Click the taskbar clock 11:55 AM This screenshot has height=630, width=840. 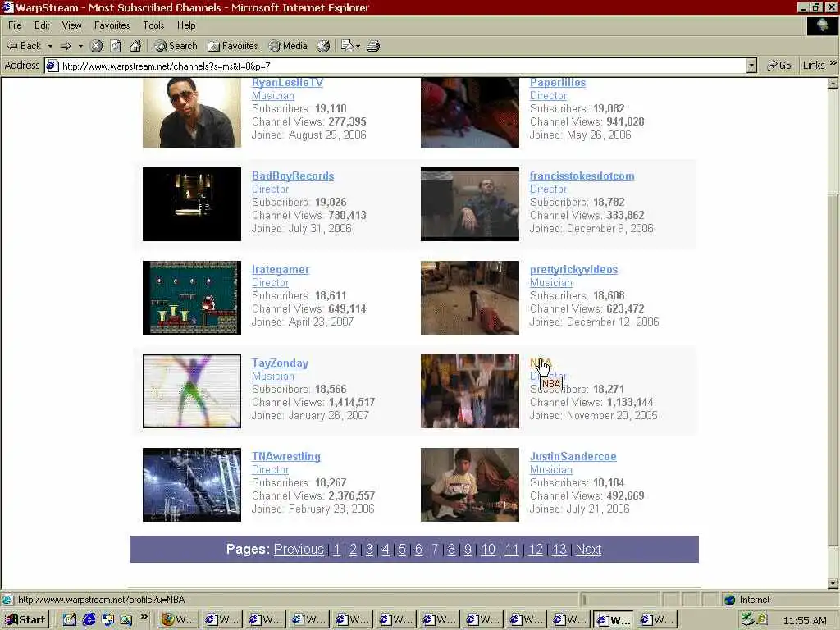click(805, 620)
